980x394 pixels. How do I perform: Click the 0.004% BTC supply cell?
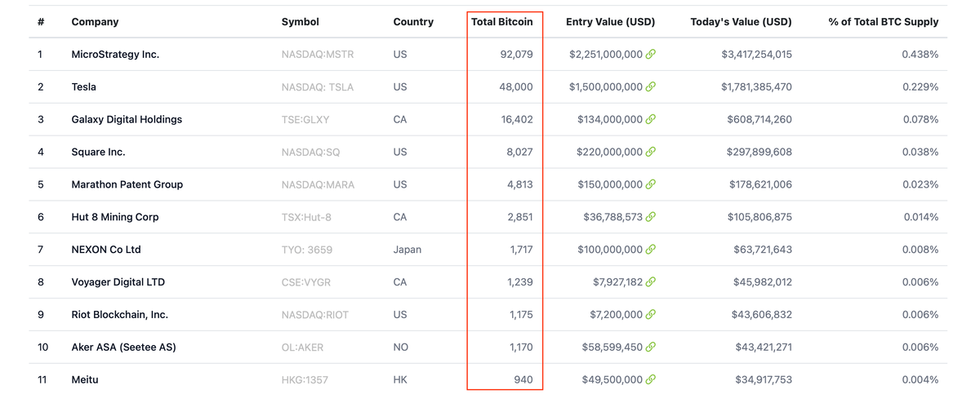pos(920,380)
